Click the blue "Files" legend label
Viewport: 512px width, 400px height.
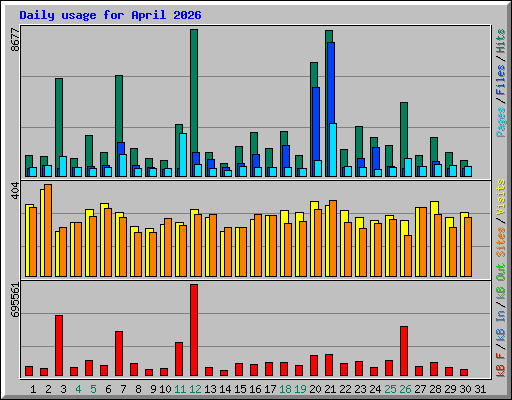(501, 80)
